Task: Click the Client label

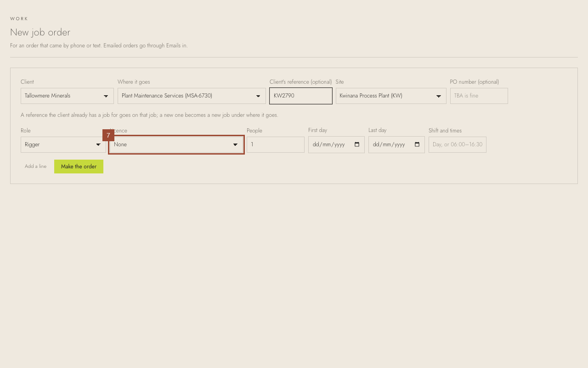Action: pyautogui.click(x=27, y=82)
